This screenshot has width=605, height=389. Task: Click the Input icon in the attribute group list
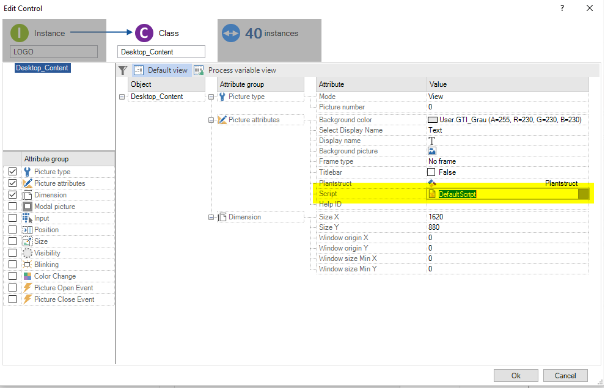(x=27, y=218)
